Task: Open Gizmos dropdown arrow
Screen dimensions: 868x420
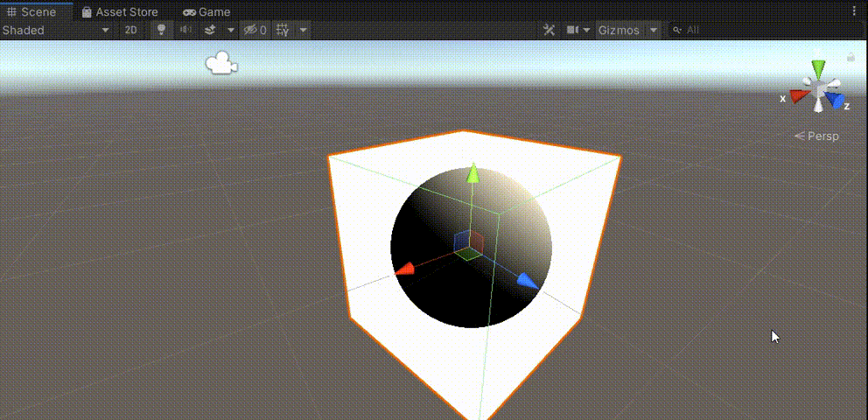Action: click(x=654, y=30)
